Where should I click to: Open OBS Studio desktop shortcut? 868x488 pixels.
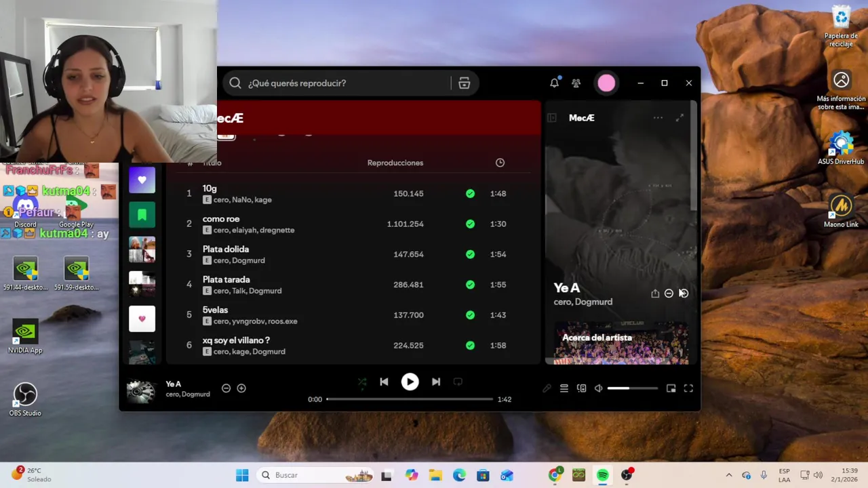pos(25,399)
